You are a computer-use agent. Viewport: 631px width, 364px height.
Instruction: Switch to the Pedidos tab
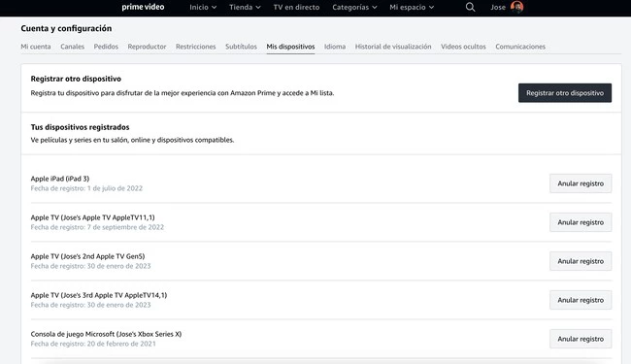click(106, 47)
